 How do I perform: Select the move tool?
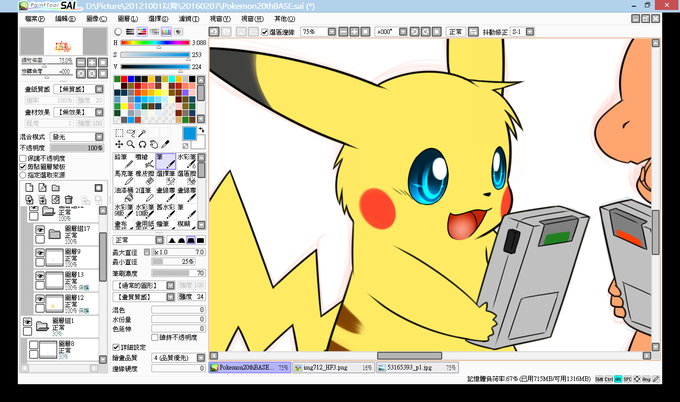click(x=119, y=144)
